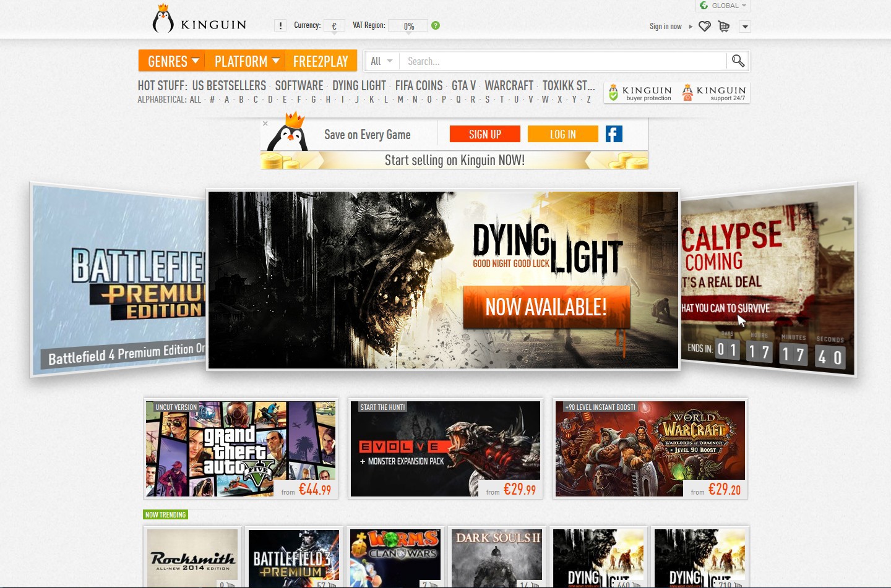
Task: Click the UNCUT VERSION tag on GTA V
Action: coord(176,407)
